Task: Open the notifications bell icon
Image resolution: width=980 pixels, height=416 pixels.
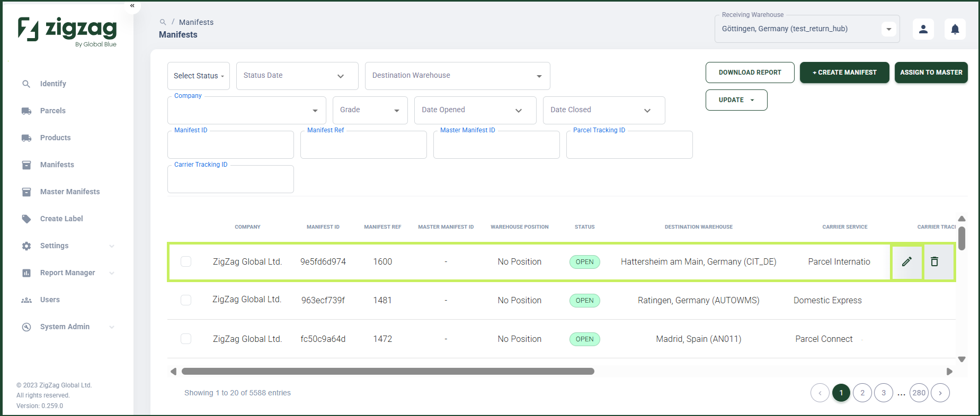Action: 955,29
